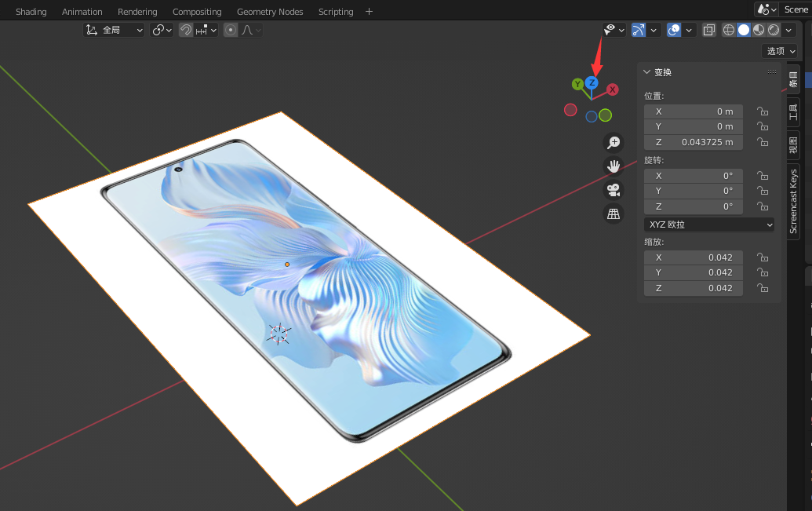Click the blue Z axis gizmo ball
The width and height of the screenshot is (812, 511).
coord(592,82)
